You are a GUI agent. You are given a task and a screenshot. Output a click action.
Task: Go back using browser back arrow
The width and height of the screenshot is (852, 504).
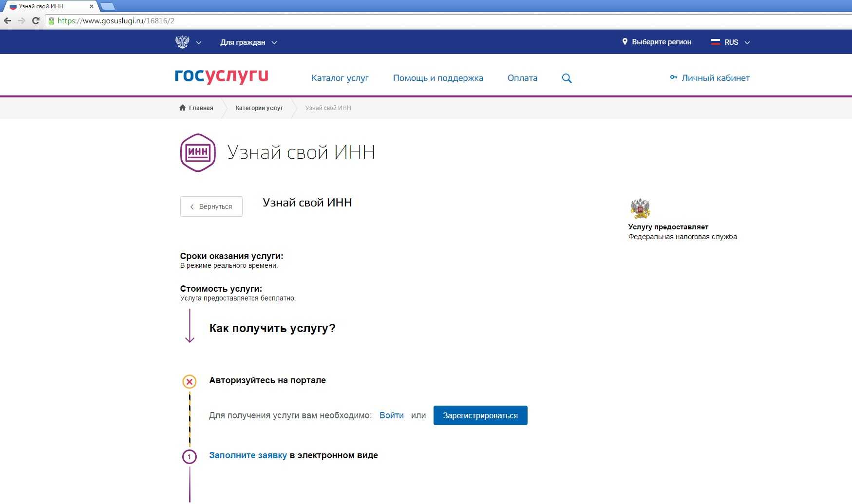[7, 20]
